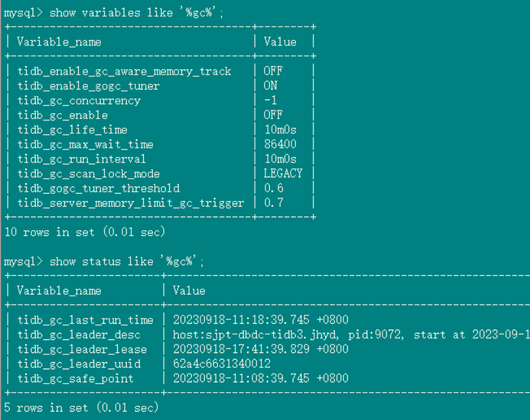Click the tidb_gc_leader_uuid value 62a4c6631340012
This screenshot has height=420, width=530.
point(222,364)
